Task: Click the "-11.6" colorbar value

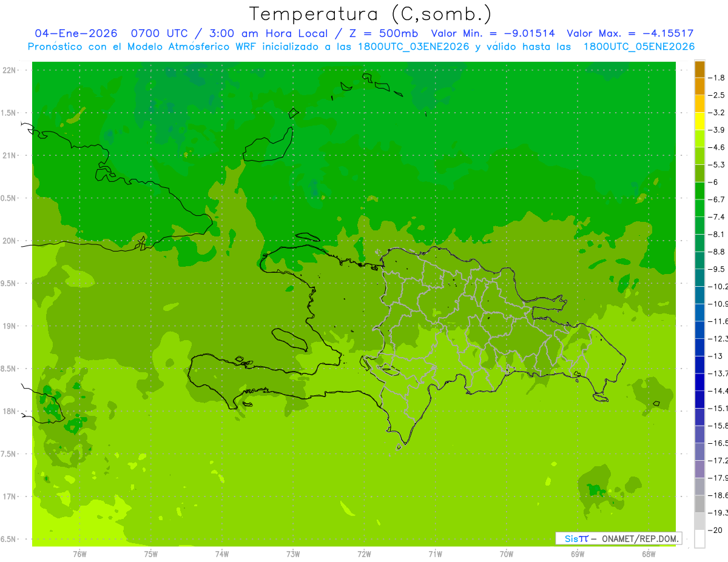Action: [x=718, y=321]
